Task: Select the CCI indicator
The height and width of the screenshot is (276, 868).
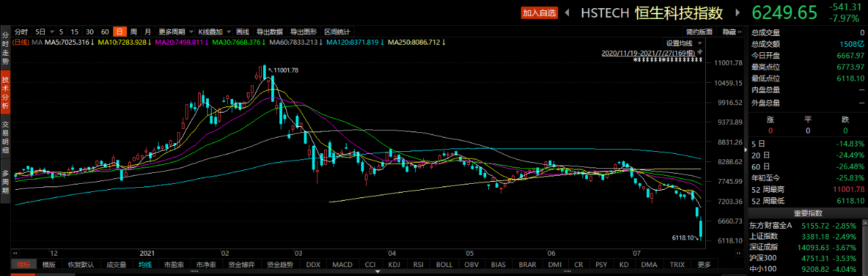Action: click(370, 264)
